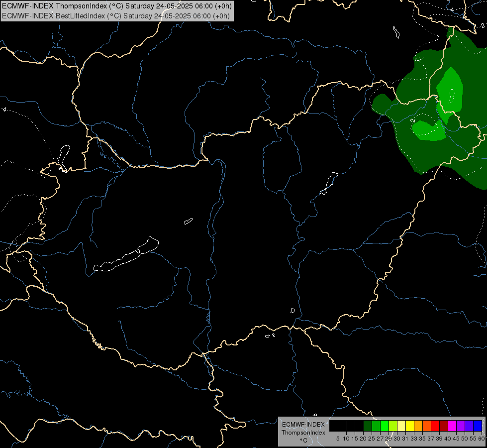Image resolution: width=487 pixels, height=448 pixels.
Task: Click the '°C' unit label in legend
Action: 304,441
